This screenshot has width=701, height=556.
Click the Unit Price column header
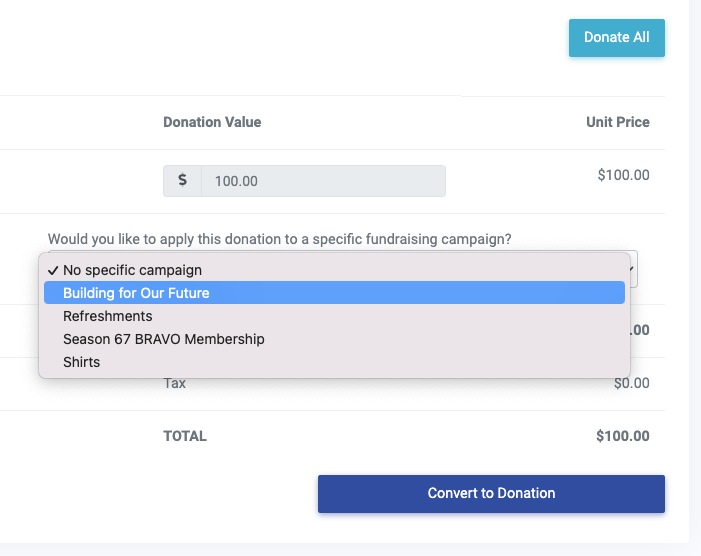click(x=617, y=122)
